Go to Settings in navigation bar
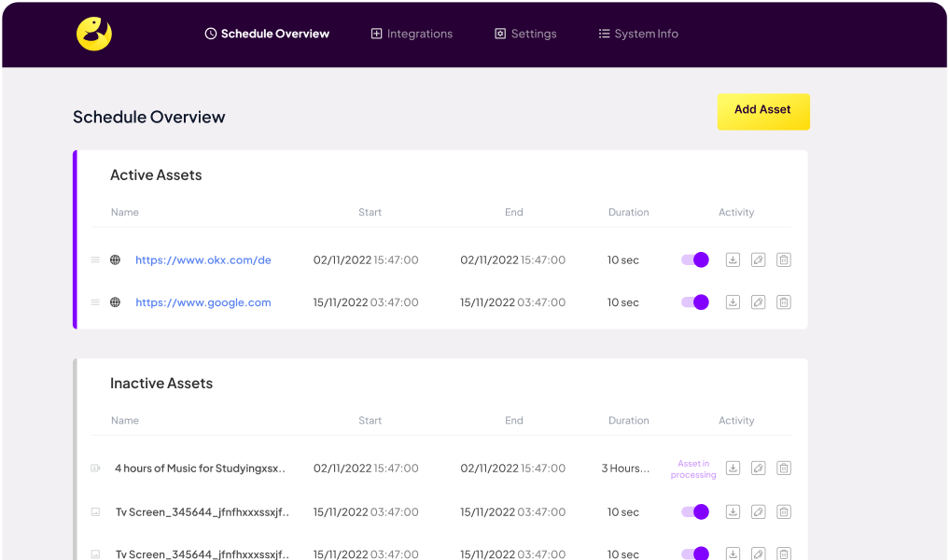 coord(525,34)
